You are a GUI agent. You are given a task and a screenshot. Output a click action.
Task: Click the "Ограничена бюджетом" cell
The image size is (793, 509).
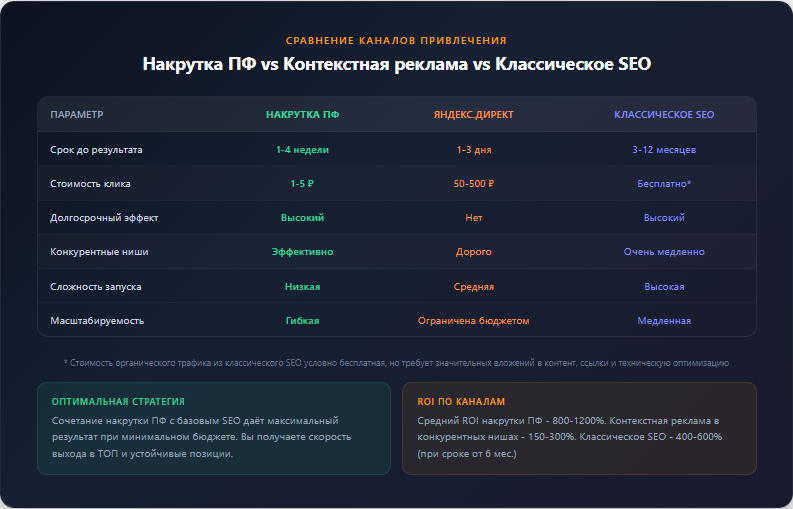(x=473, y=321)
